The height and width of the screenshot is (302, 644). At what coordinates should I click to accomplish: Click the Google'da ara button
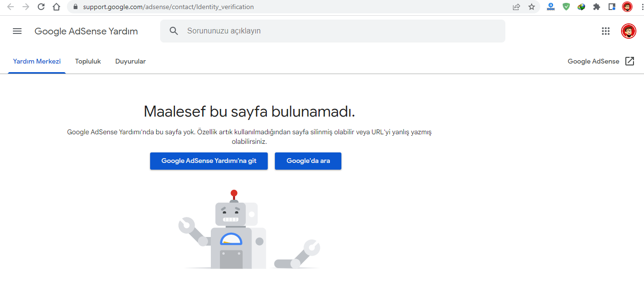308,161
